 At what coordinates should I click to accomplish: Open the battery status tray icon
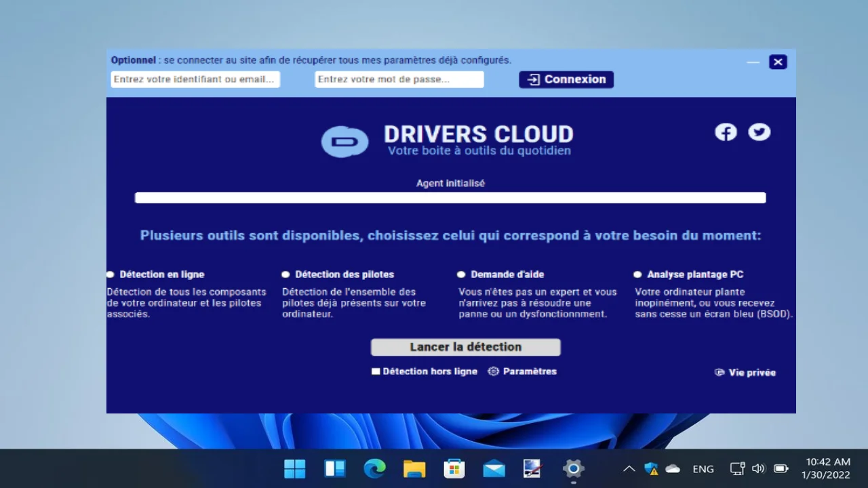tap(781, 468)
